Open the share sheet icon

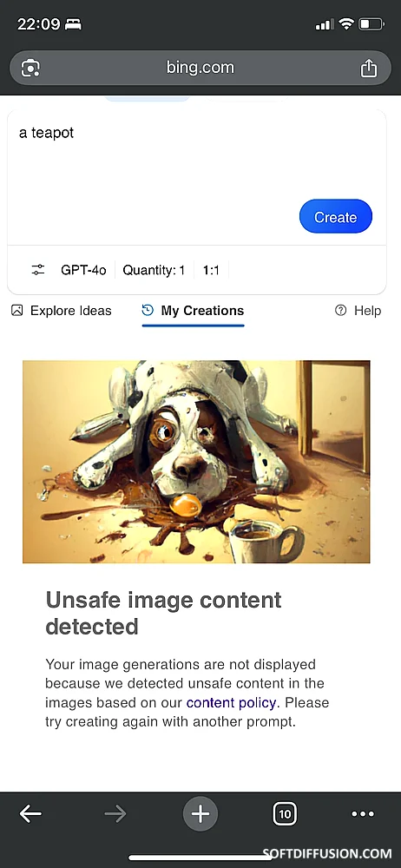369,68
